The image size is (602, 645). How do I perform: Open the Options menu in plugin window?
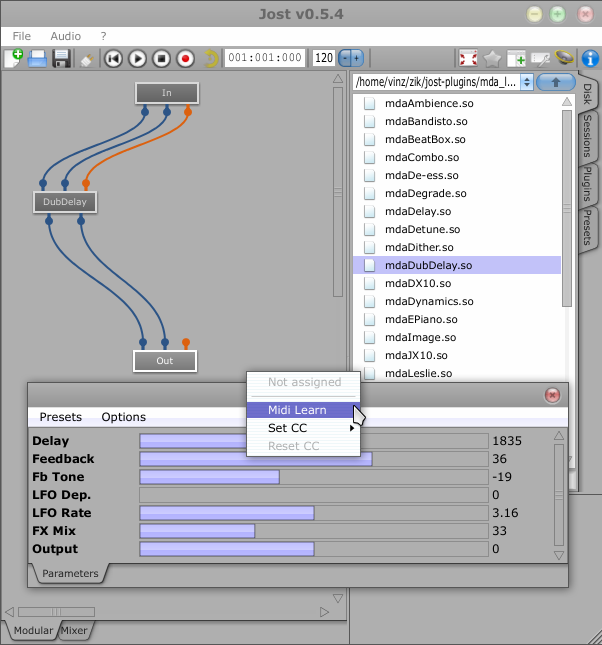(x=123, y=417)
